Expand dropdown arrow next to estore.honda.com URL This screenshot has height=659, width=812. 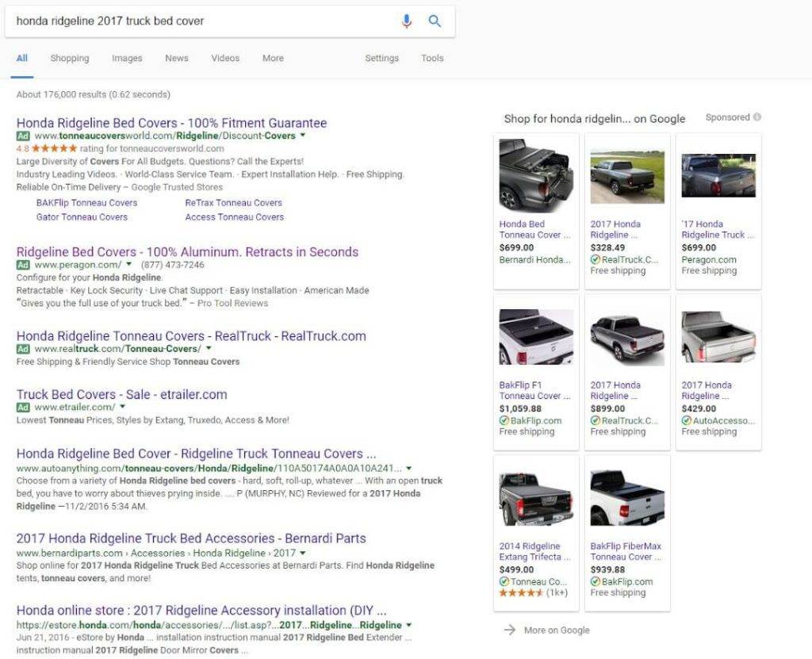(408, 625)
